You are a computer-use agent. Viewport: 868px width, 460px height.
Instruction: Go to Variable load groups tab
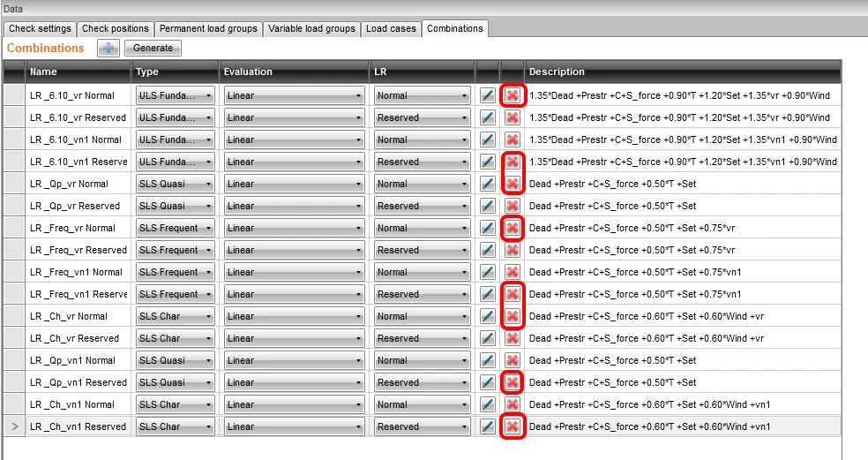(311, 29)
